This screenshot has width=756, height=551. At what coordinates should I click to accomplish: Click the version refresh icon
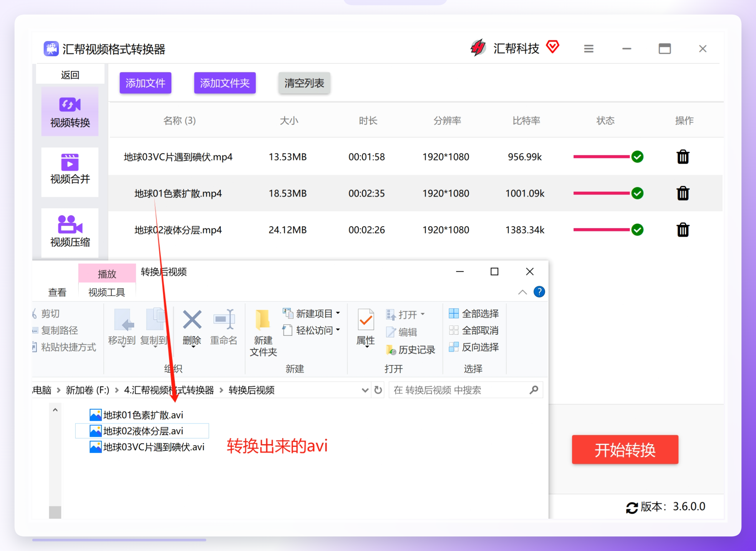(x=632, y=508)
